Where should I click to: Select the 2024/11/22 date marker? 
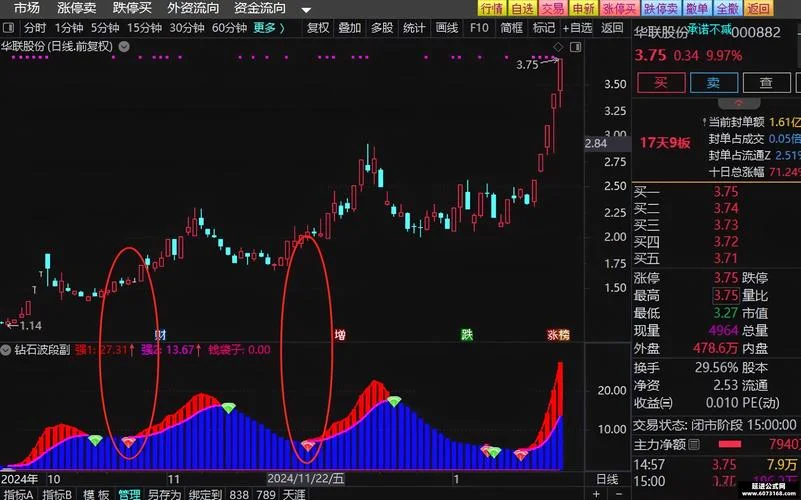point(306,479)
